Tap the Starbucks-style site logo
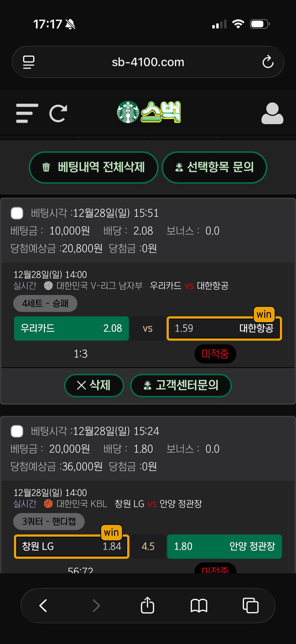Viewport: 296px width, 644px height. pos(148,112)
